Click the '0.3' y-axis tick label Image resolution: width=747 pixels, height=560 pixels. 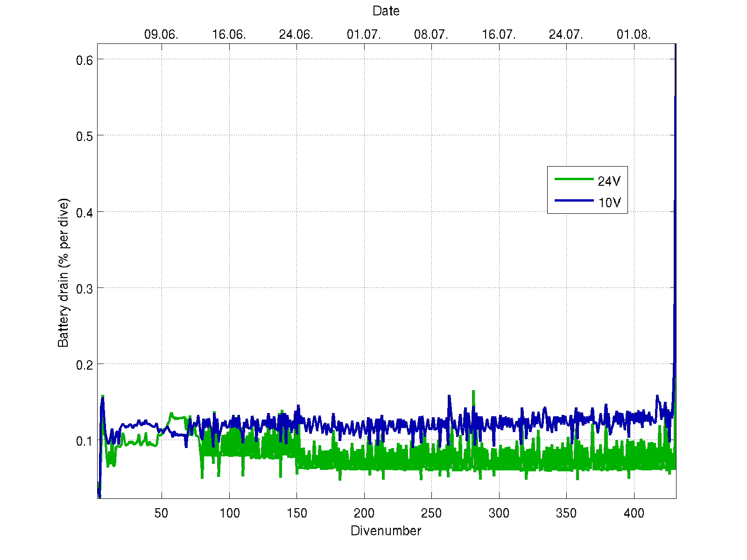(85, 288)
